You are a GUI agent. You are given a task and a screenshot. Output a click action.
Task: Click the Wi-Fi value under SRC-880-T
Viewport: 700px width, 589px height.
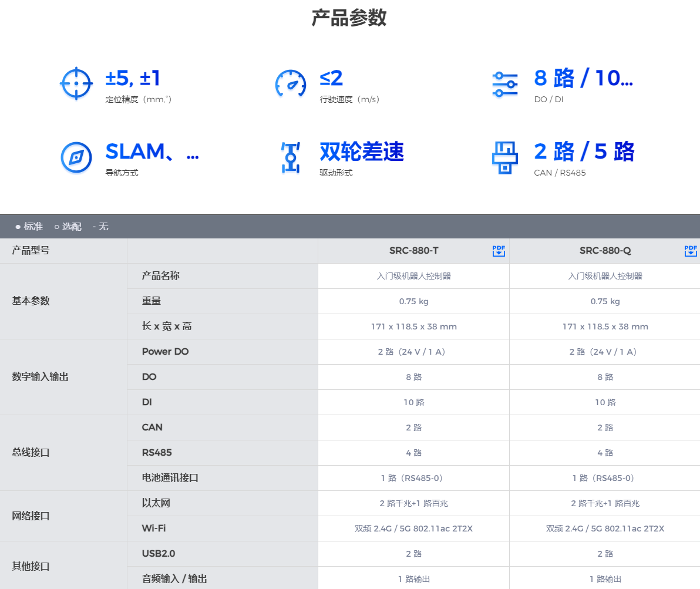[x=413, y=529]
